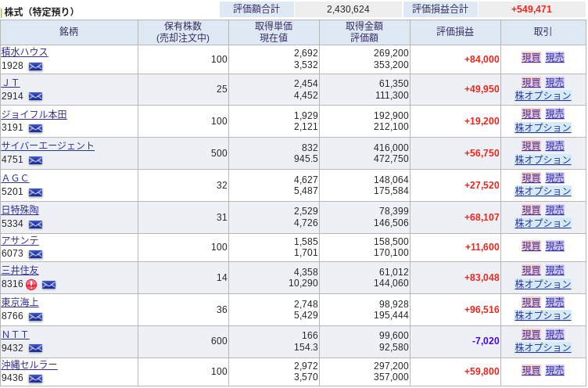Click 現買 in the NTT row
Image resolution: width=588 pixels, height=388 pixels.
(531, 334)
